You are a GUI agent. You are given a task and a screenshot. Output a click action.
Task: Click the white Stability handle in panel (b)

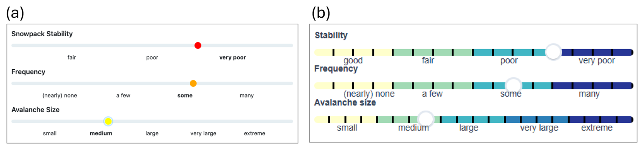point(553,52)
